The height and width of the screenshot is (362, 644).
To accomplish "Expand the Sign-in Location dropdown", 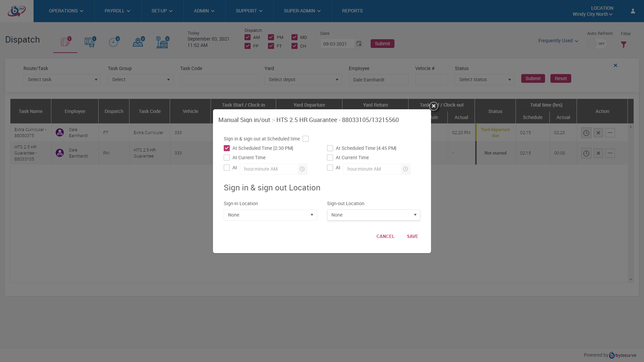I will [270, 215].
